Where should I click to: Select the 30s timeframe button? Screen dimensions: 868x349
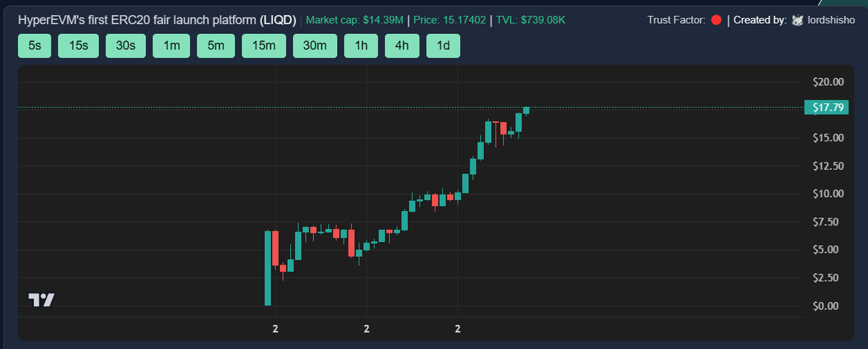coord(125,46)
